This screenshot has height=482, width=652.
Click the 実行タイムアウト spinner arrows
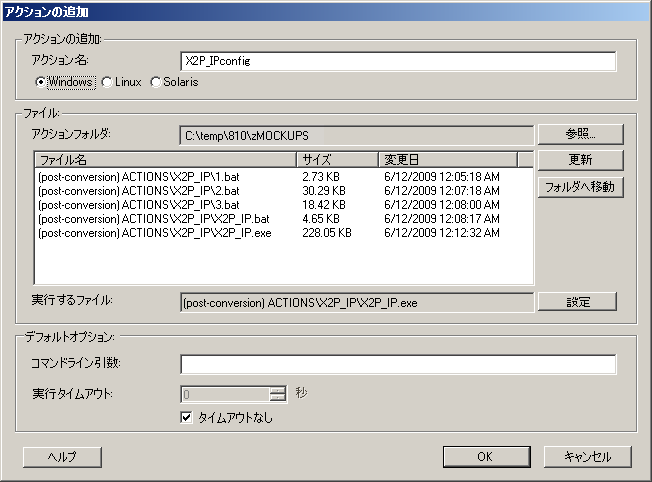pos(277,393)
